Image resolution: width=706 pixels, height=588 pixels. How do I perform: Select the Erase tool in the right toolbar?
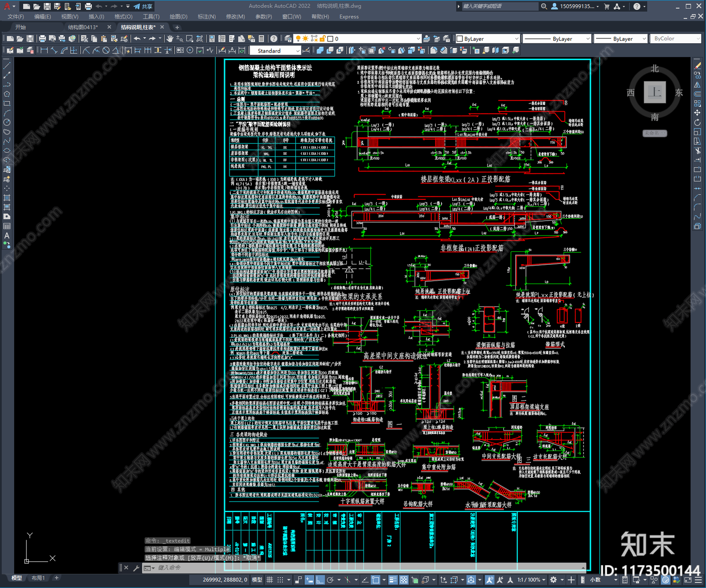pos(697,65)
